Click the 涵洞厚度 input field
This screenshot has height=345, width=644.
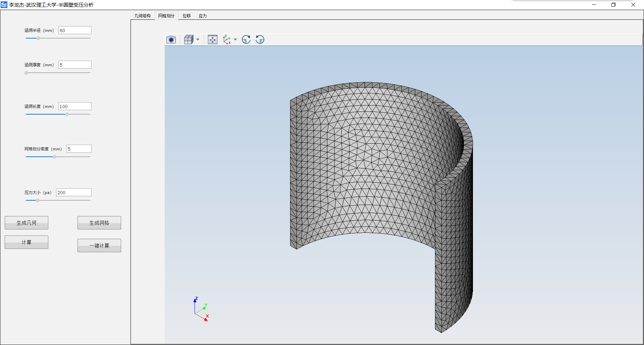75,65
